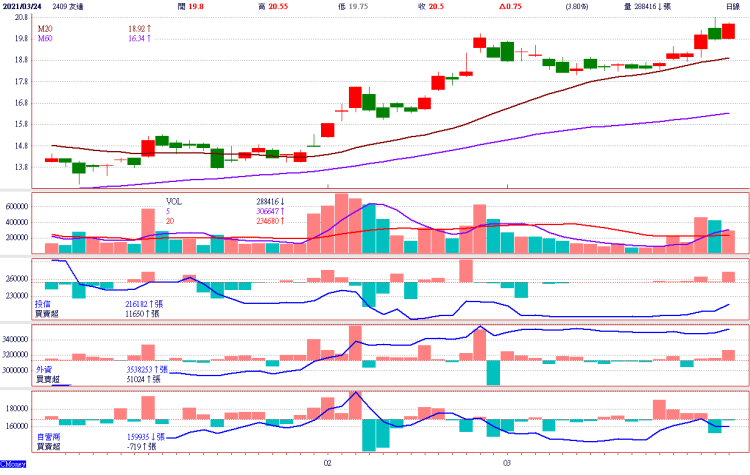Click the 2021/03/24 date label
The height and width of the screenshot is (475, 750).
(20, 6)
